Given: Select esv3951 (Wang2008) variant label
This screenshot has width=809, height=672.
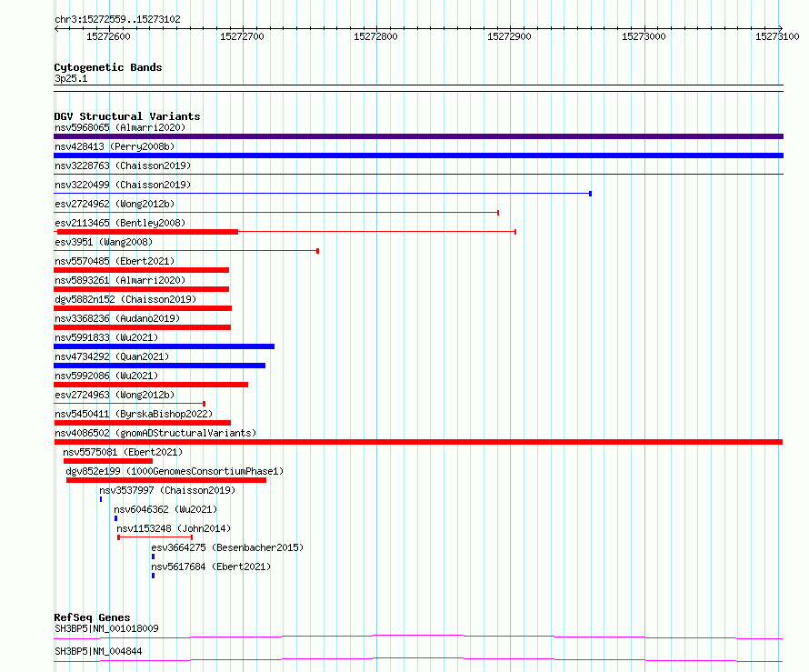Looking at the screenshot, I should [104, 242].
